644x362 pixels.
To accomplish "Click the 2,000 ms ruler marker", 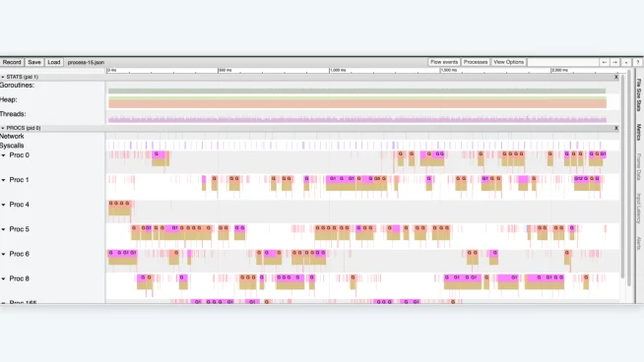I will click(x=559, y=70).
